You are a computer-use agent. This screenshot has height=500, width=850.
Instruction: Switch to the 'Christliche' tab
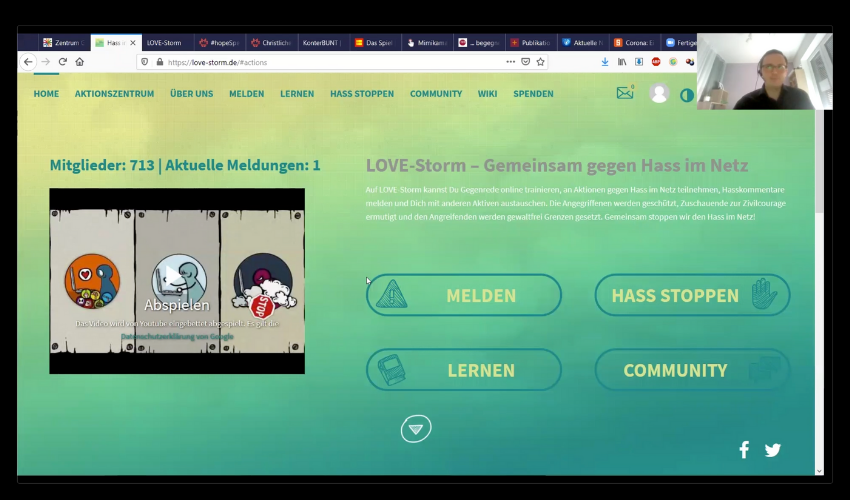272,42
